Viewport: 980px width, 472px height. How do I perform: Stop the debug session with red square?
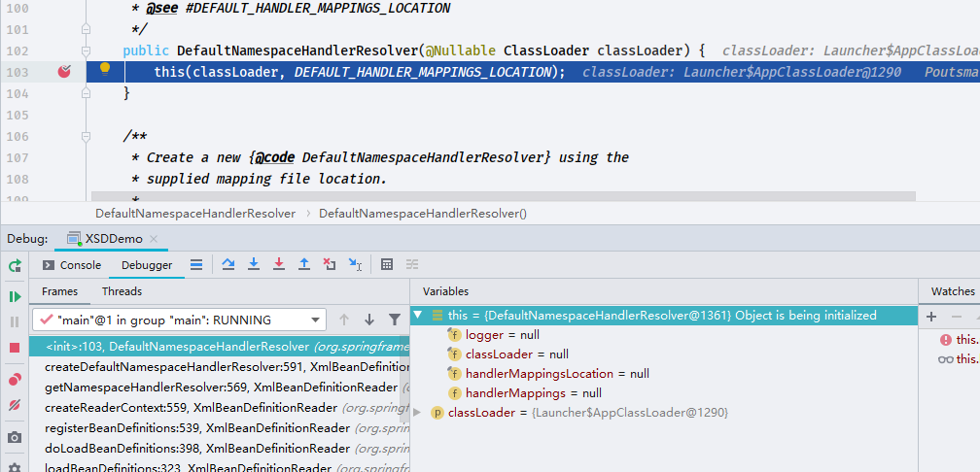(15, 348)
